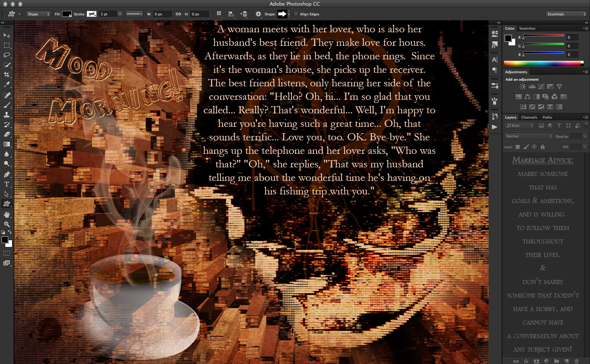Select the Path Selection tool

pyautogui.click(x=7, y=194)
